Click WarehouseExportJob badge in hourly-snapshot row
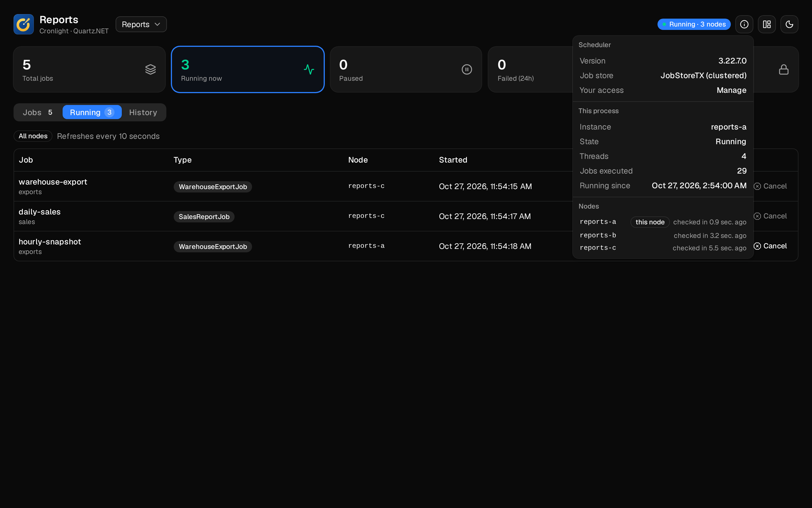Image resolution: width=812 pixels, height=508 pixels. (x=213, y=247)
